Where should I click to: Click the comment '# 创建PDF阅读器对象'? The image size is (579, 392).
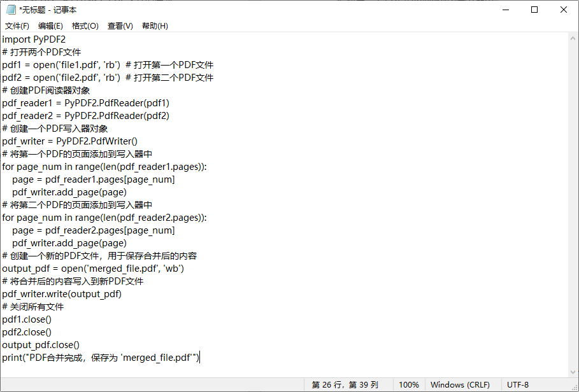tap(46, 90)
